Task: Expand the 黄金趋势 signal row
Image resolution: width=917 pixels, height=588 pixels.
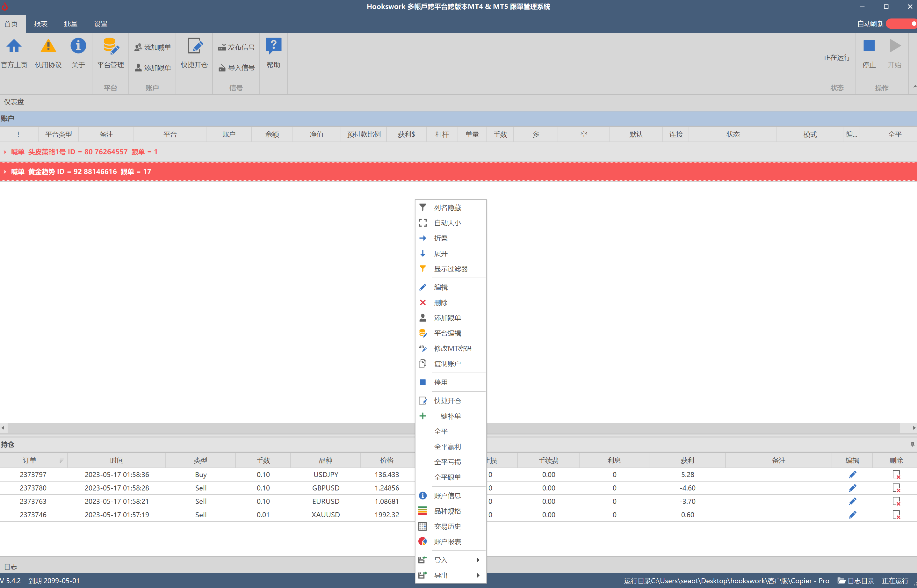Action: [x=4, y=172]
